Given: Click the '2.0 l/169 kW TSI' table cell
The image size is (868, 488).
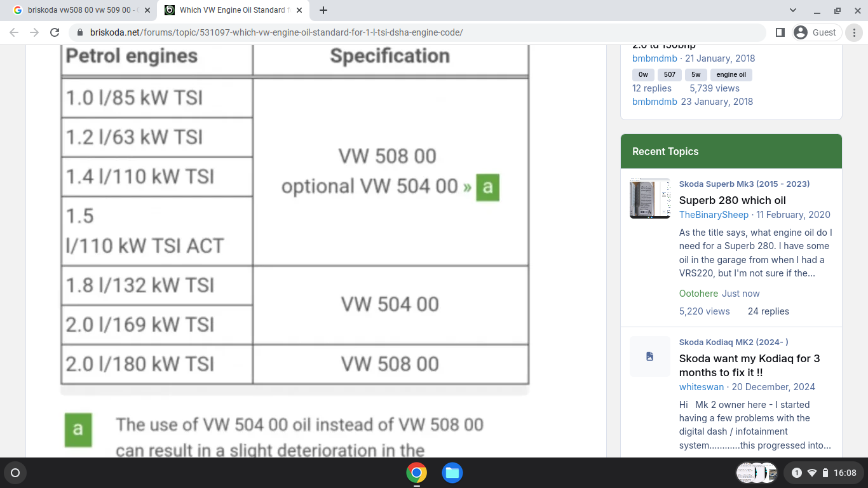Looking at the screenshot, I should tap(157, 325).
